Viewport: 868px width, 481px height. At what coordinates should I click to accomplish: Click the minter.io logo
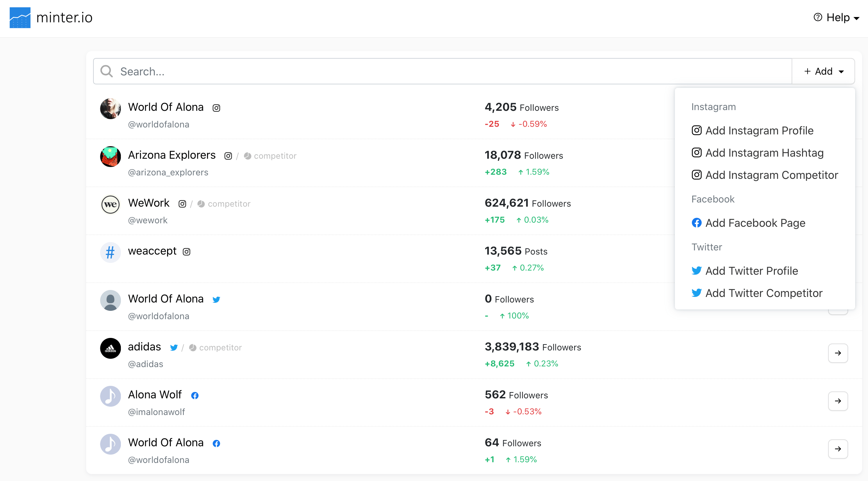pyautogui.click(x=51, y=17)
